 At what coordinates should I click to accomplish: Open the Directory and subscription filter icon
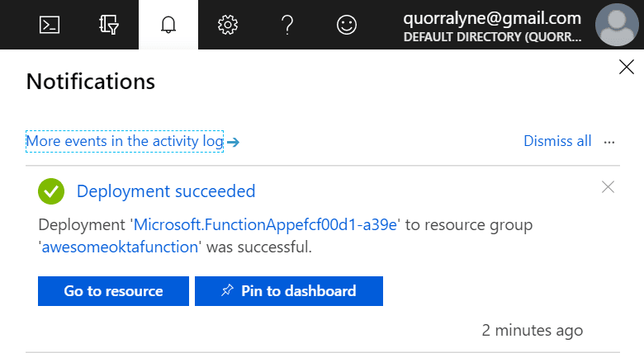pyautogui.click(x=109, y=25)
